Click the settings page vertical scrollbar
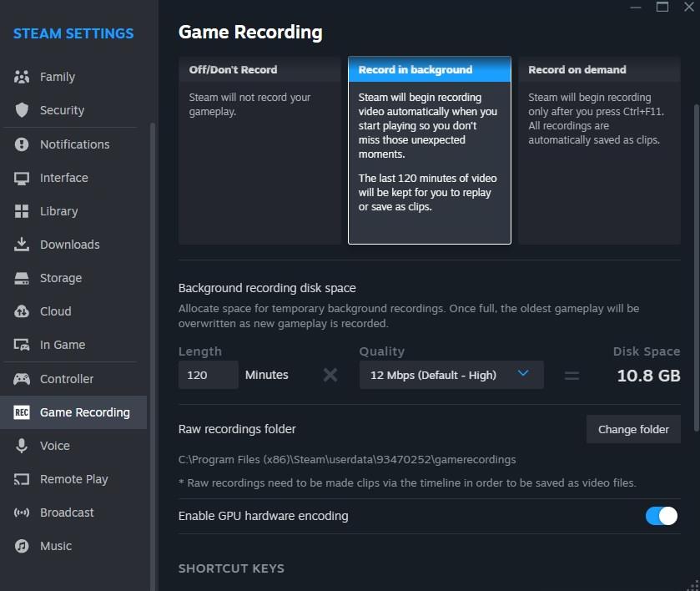The image size is (700, 591). tap(697, 268)
